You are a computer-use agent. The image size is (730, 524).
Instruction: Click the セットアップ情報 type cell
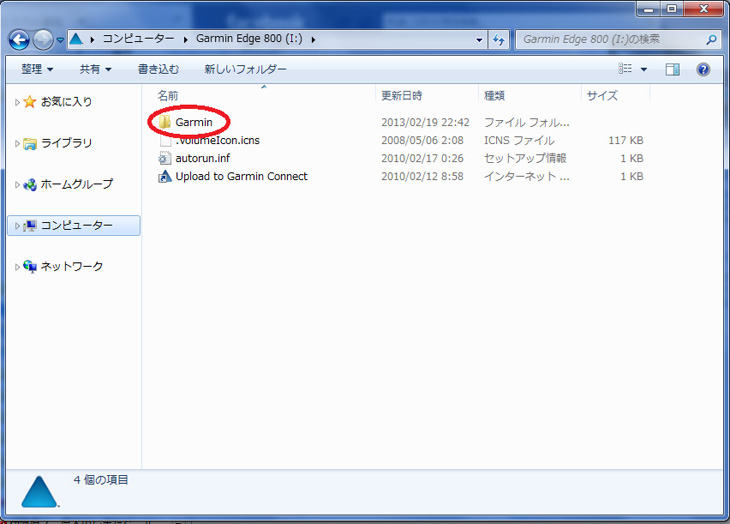point(525,158)
